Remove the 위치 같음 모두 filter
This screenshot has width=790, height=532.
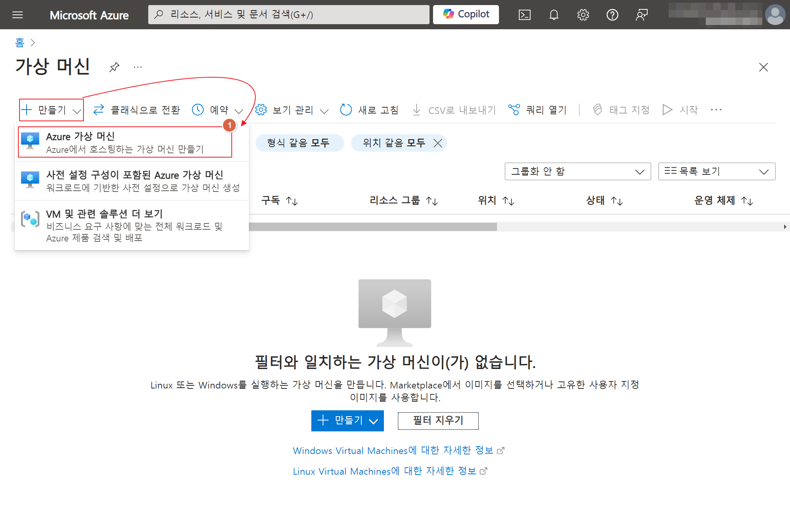(438, 143)
